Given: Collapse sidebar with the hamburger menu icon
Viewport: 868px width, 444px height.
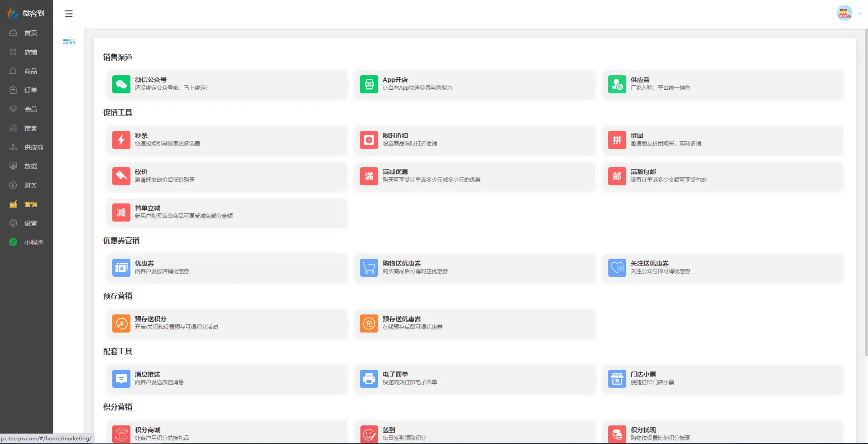Looking at the screenshot, I should (69, 14).
